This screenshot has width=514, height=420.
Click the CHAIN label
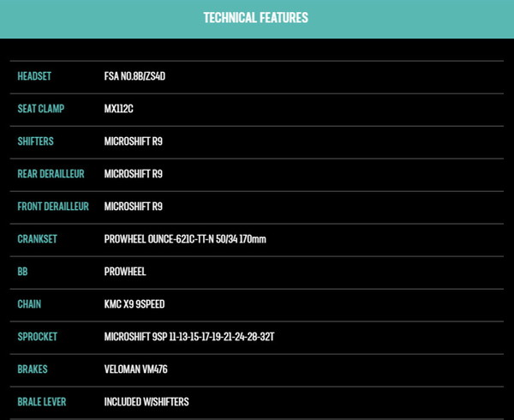pos(29,304)
